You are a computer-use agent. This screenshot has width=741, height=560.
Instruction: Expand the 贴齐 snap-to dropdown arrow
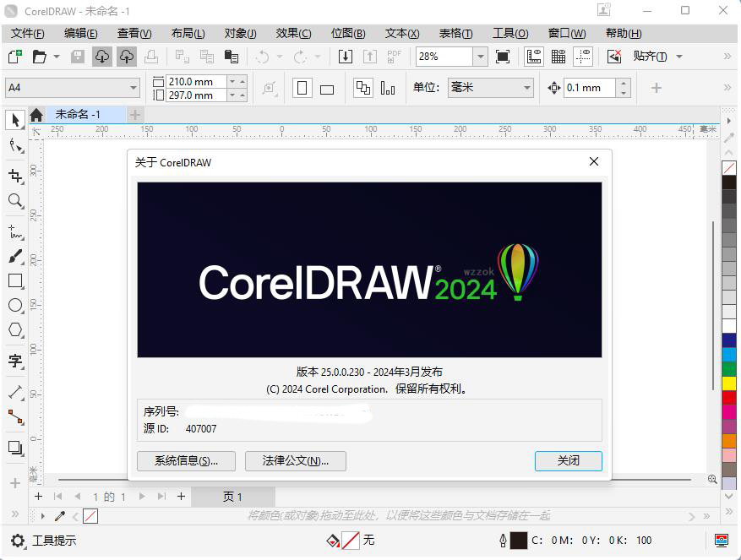tap(679, 57)
